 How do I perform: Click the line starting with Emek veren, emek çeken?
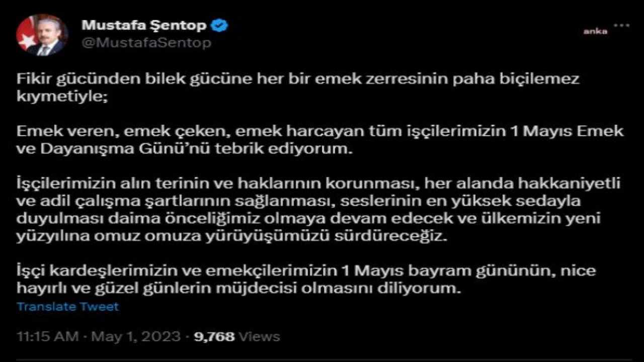(320, 131)
